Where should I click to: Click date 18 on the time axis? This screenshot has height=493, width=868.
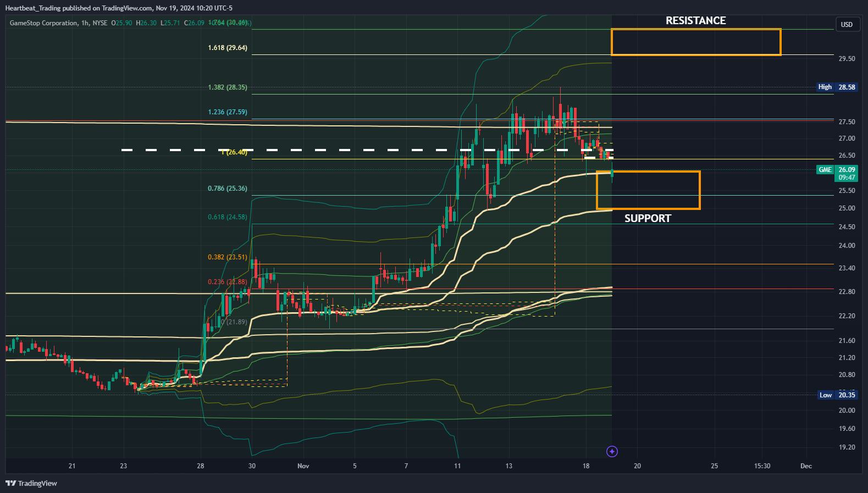coord(586,466)
